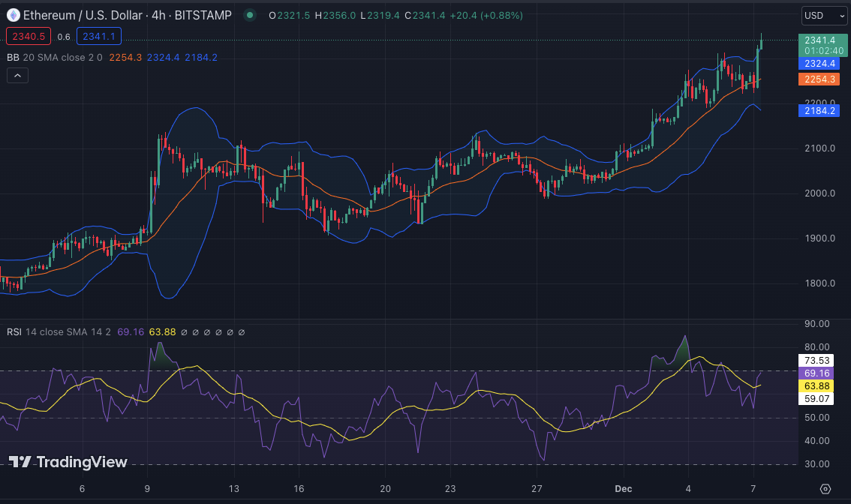851x504 pixels.
Task: Select the RSI indicator legend
Action: tap(14, 331)
